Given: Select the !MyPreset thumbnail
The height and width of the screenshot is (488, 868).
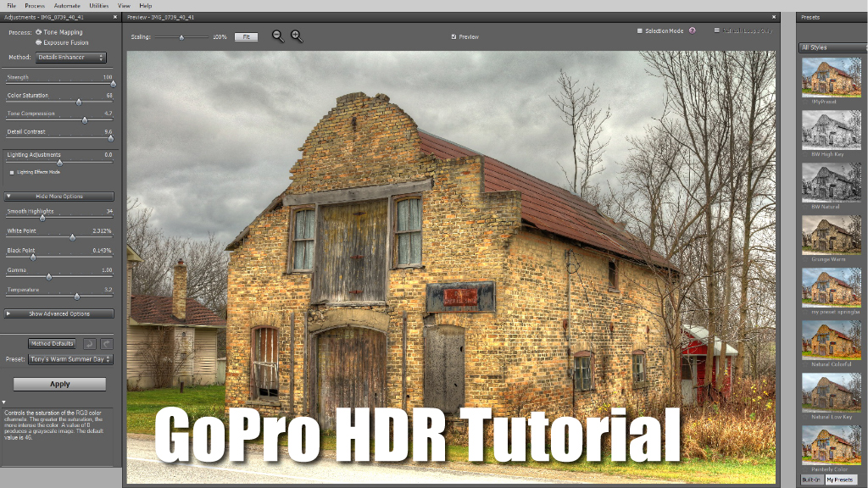Looking at the screenshot, I should tap(832, 77).
